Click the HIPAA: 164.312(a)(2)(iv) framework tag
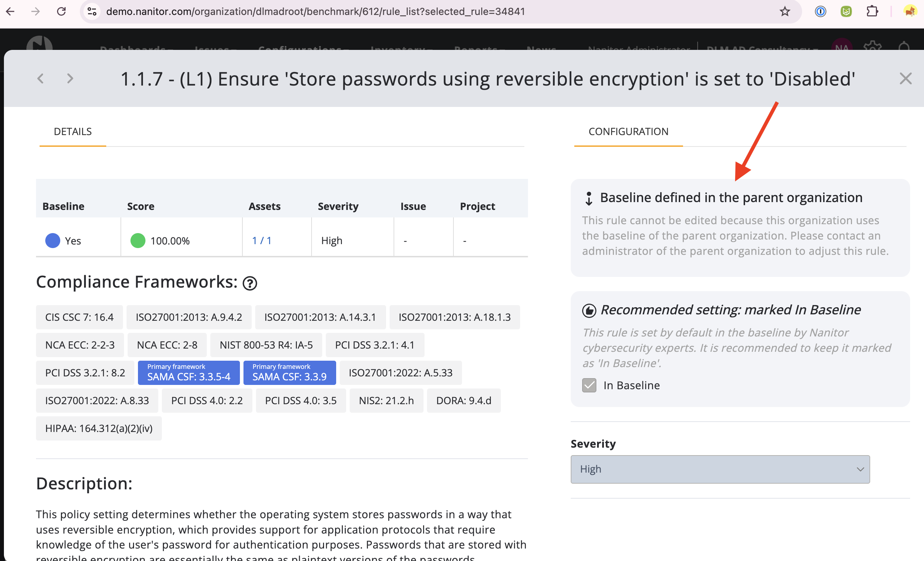Viewport: 924px width, 561px height. tap(99, 428)
